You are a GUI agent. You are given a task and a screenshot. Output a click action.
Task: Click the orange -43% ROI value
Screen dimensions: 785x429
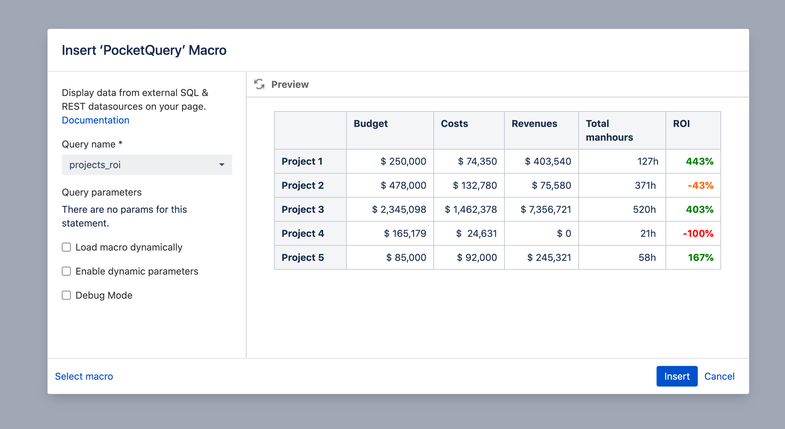tap(700, 185)
